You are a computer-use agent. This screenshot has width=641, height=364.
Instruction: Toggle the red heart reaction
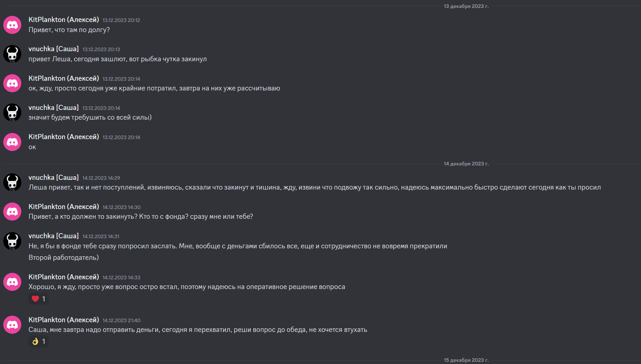[x=39, y=299]
